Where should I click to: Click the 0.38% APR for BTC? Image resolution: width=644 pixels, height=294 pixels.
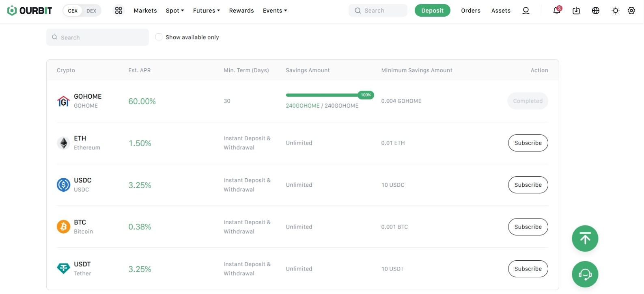pos(140,227)
